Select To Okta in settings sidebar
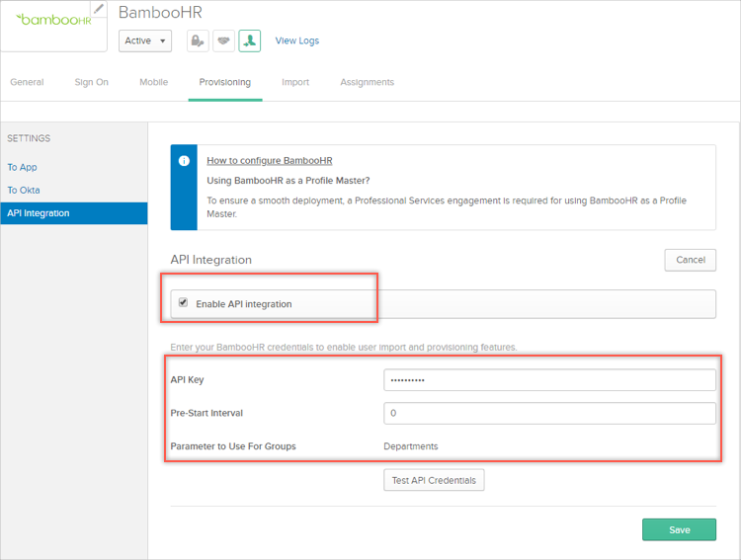Image resolution: width=741 pixels, height=560 pixels. click(x=24, y=190)
